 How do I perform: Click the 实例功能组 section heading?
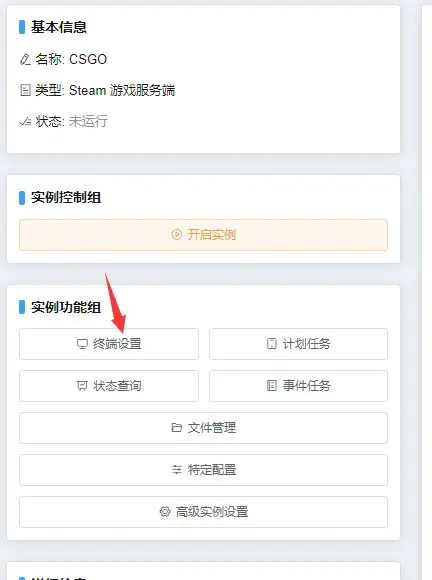pyautogui.click(x=66, y=307)
